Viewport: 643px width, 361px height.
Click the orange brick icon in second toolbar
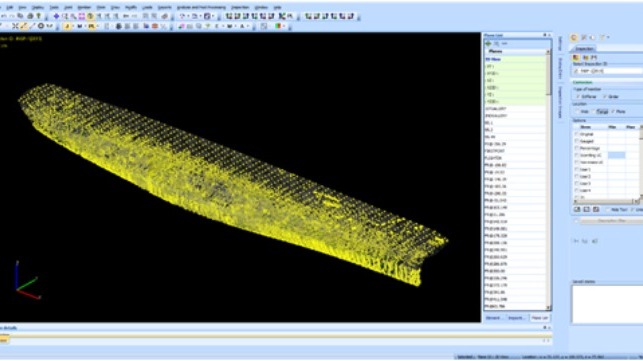click(155, 26)
